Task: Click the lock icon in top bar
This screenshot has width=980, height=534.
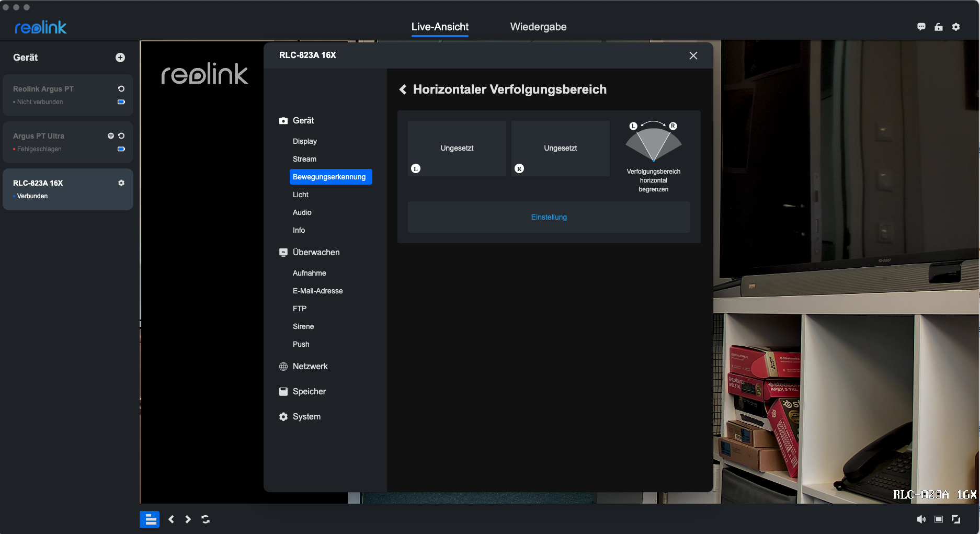Action: [x=939, y=27]
